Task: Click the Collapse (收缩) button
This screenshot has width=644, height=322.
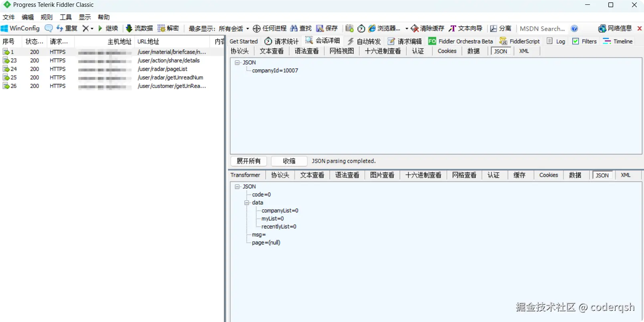Action: (289, 161)
